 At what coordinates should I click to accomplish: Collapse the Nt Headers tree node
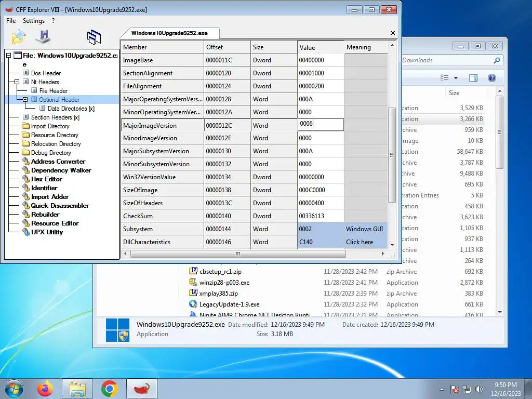pyautogui.click(x=17, y=82)
